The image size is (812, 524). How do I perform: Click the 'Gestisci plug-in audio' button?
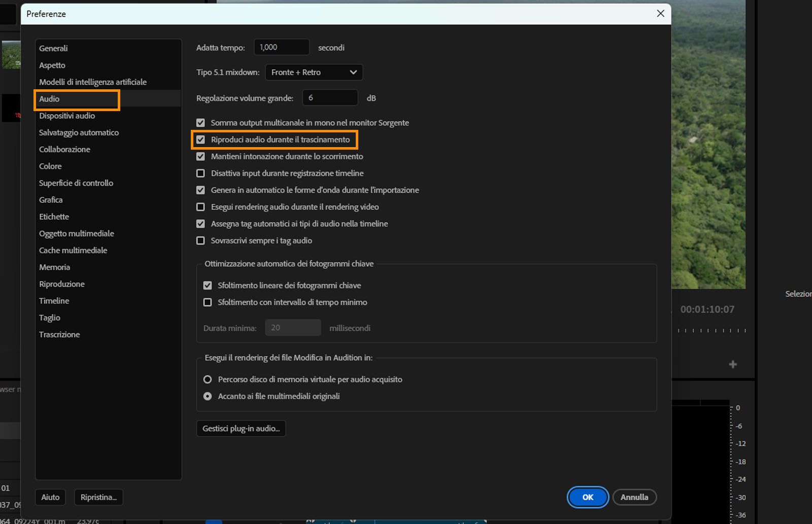click(241, 428)
